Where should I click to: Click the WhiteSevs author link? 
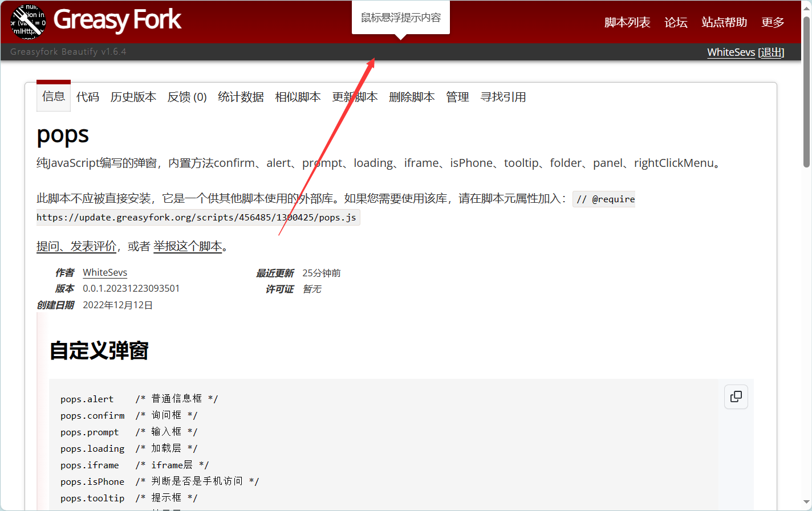(x=105, y=273)
